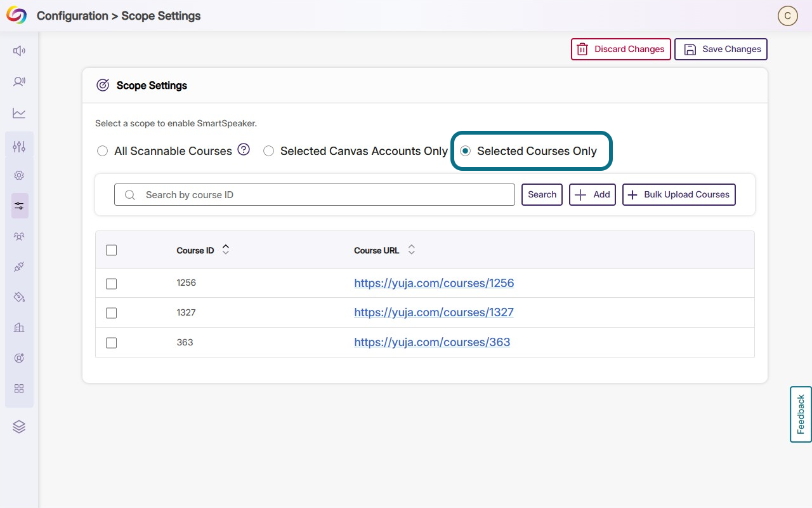
Task: Open the user avatar labeled C
Action: point(787,16)
